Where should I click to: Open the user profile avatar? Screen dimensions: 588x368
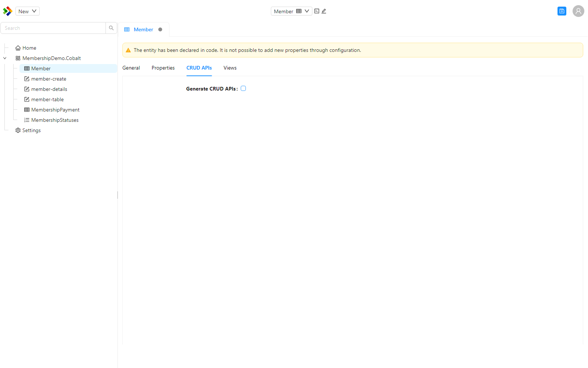(578, 11)
